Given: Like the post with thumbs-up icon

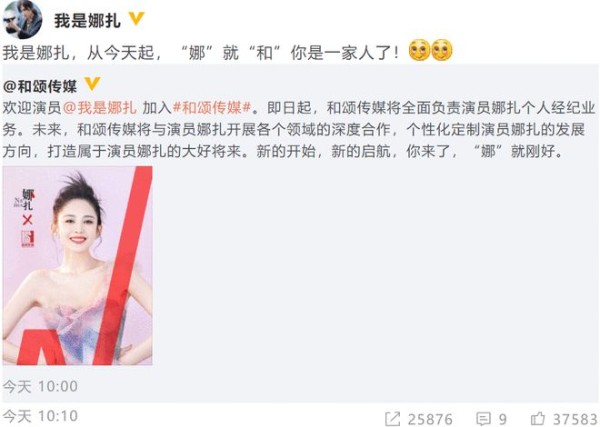Looking at the screenshot, I should tap(538, 418).
